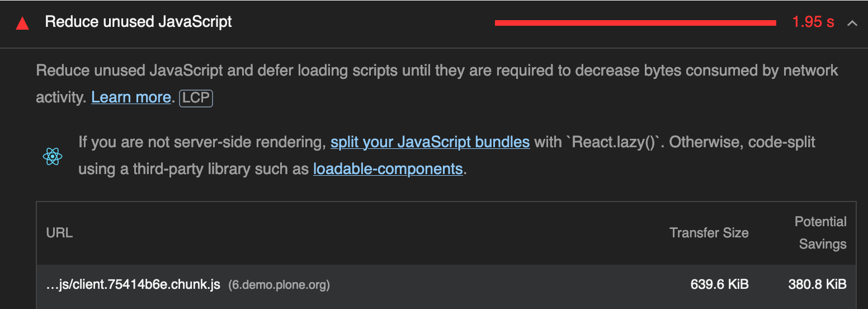868x309 pixels.
Task: Open the loadable-components link
Action: tap(388, 169)
